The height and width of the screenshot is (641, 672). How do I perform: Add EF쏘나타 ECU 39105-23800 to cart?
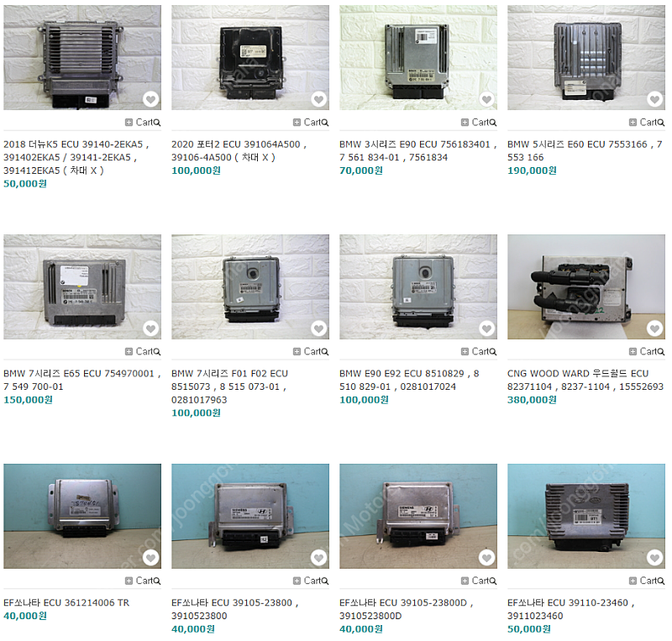pyautogui.click(x=307, y=581)
